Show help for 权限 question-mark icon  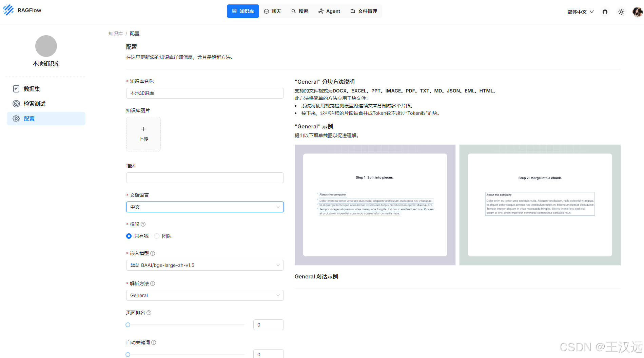[143, 224]
